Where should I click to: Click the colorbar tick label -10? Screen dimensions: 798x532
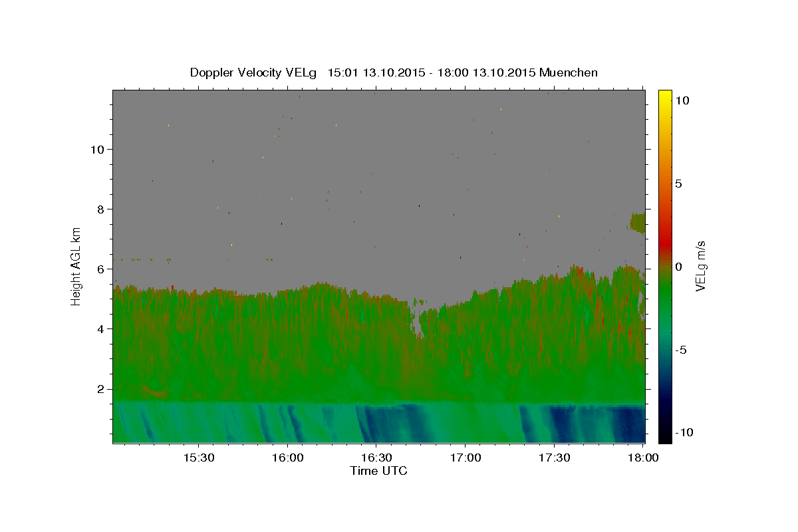click(x=684, y=432)
